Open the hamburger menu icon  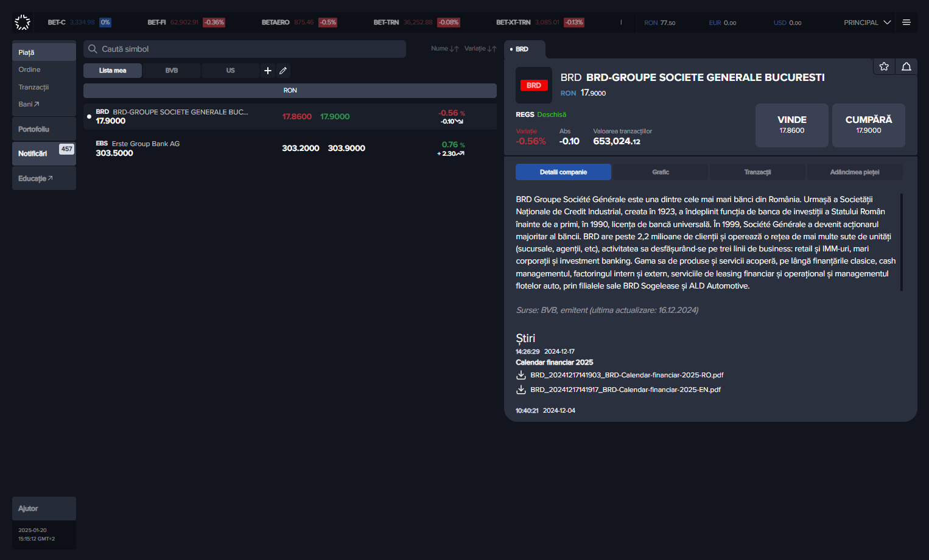click(x=906, y=23)
